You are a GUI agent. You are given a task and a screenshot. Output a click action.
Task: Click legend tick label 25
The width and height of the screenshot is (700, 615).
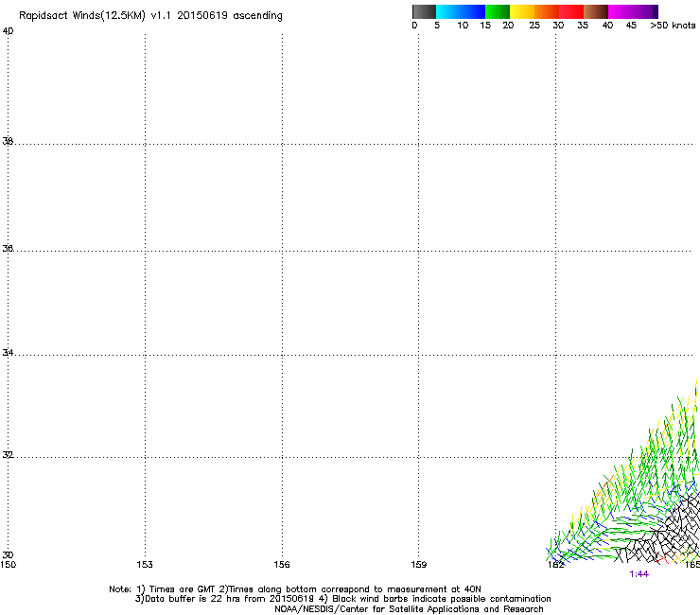534,26
